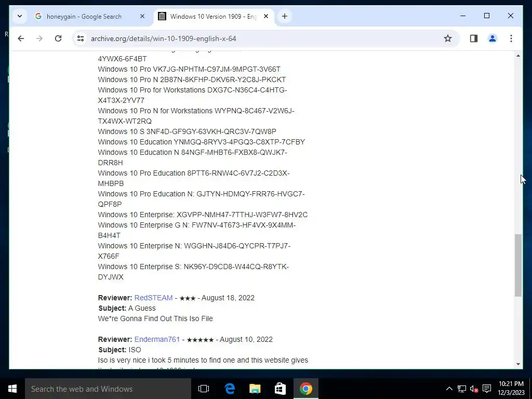Click the August 18, 2022 review date
This screenshot has height=399, width=532.
pyautogui.click(x=228, y=298)
